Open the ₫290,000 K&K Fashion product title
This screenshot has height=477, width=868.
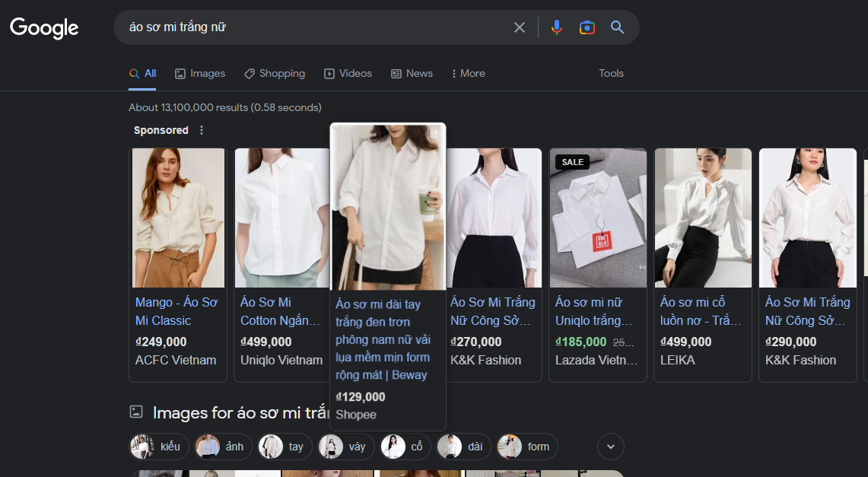[808, 311]
